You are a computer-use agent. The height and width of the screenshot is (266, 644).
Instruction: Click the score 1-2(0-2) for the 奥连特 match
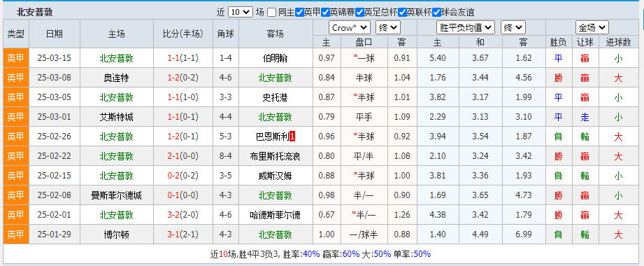[183, 78]
